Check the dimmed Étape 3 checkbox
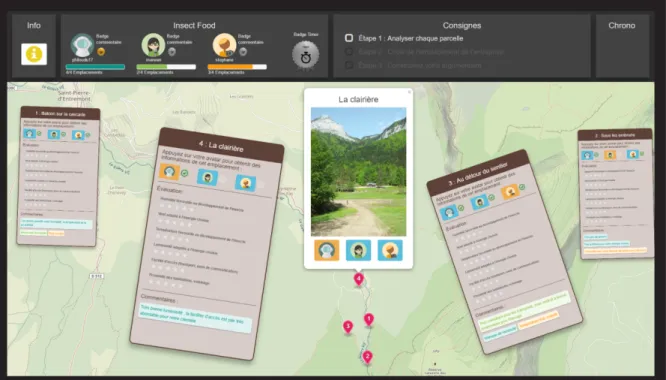Image resolution: width=666 pixels, height=380 pixels. (x=349, y=65)
